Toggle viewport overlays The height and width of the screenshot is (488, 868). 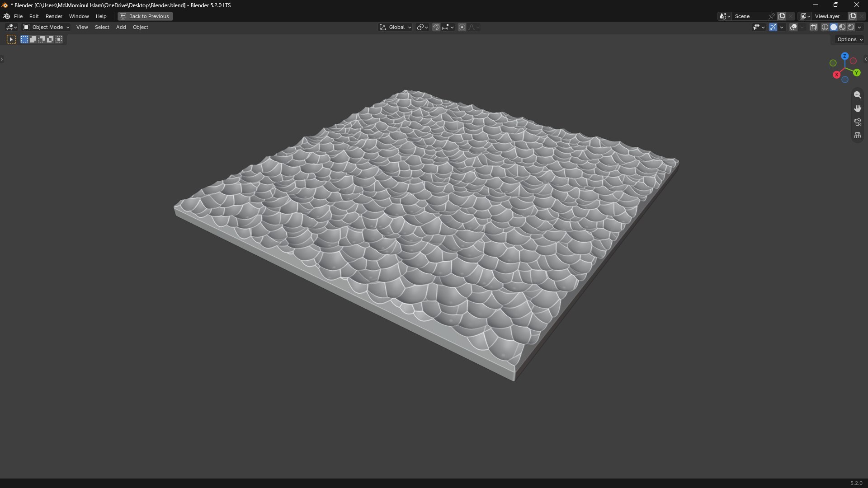[793, 28]
